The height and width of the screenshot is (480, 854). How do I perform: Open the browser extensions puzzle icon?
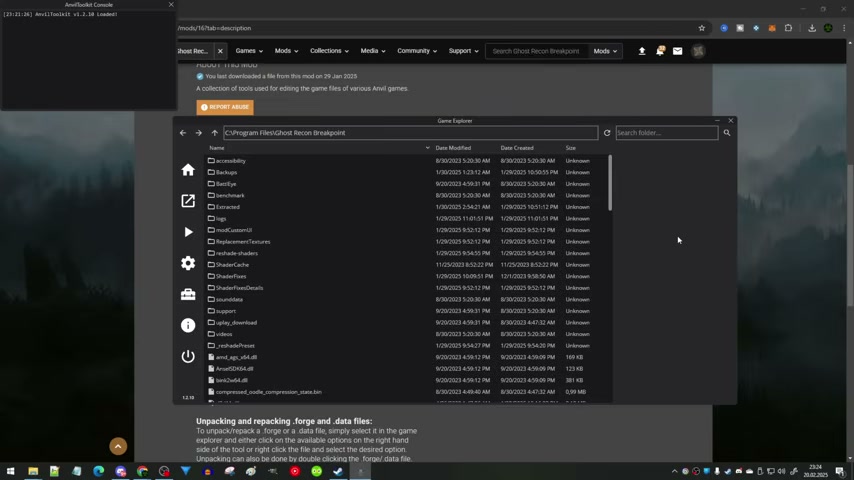pyautogui.click(x=788, y=28)
